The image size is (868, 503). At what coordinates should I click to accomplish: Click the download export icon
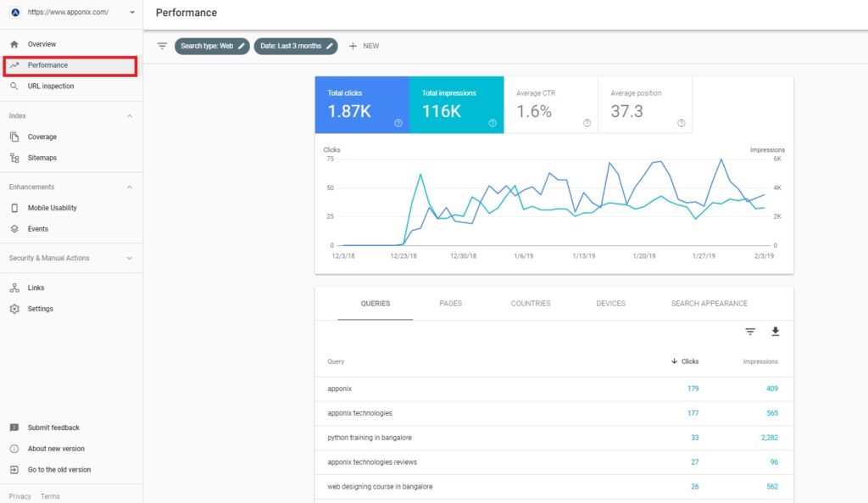tap(776, 332)
